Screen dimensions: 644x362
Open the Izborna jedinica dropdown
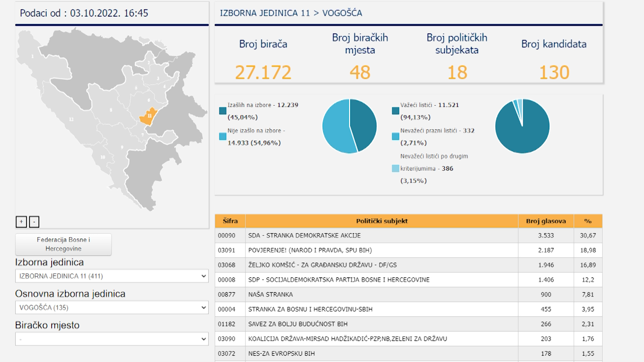click(x=112, y=276)
